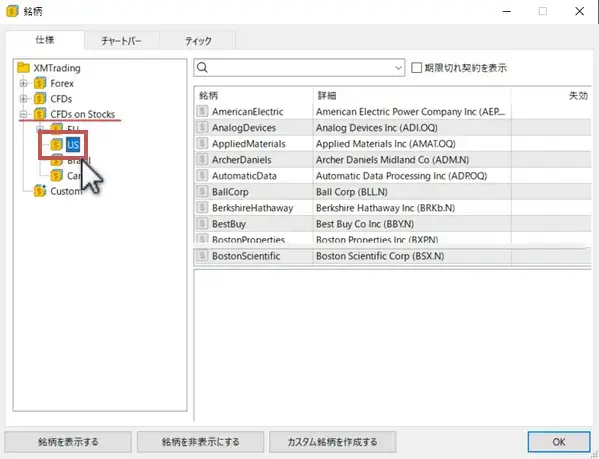Click Berkshire Hathaway Inc (BRKb.N) description
The image size is (599, 459).
click(x=385, y=208)
